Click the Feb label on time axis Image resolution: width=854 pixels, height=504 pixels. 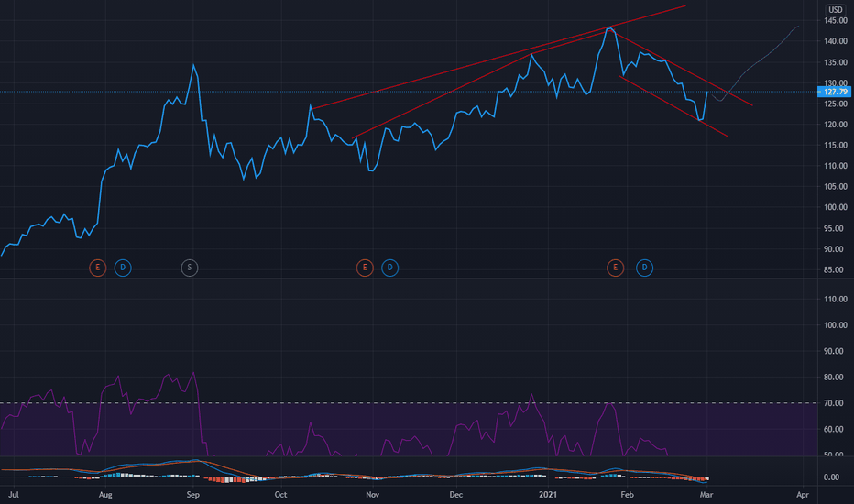click(x=628, y=495)
